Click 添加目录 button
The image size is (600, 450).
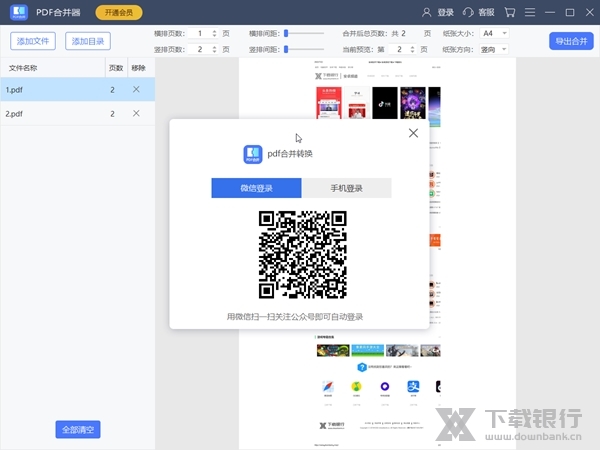tap(88, 41)
